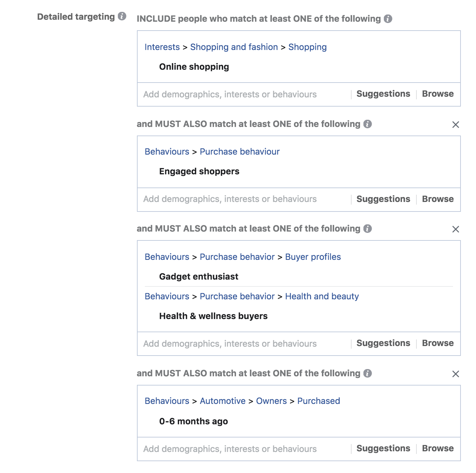The height and width of the screenshot is (473, 476).
Task: Click Browse in the Gadget enthusiast box
Action: click(x=438, y=343)
